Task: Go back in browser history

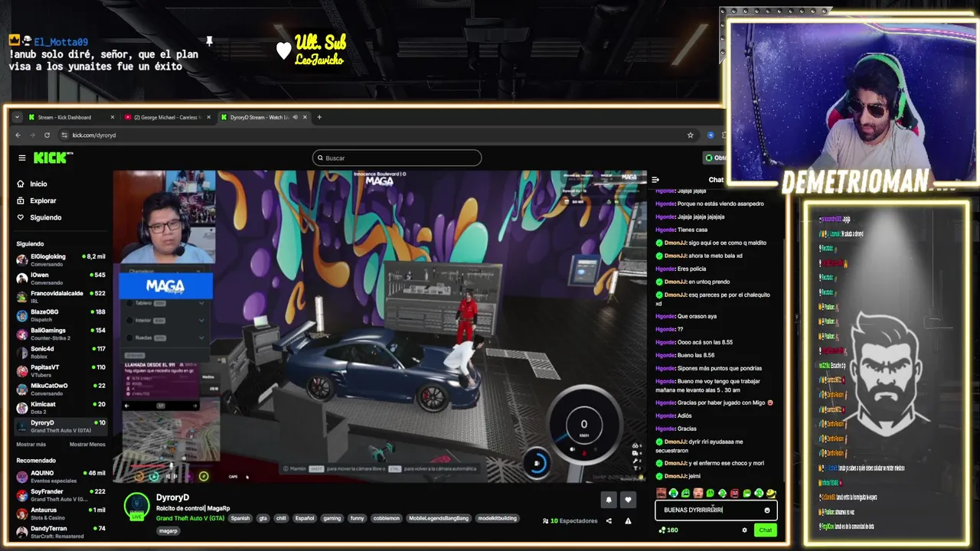Action: point(18,135)
